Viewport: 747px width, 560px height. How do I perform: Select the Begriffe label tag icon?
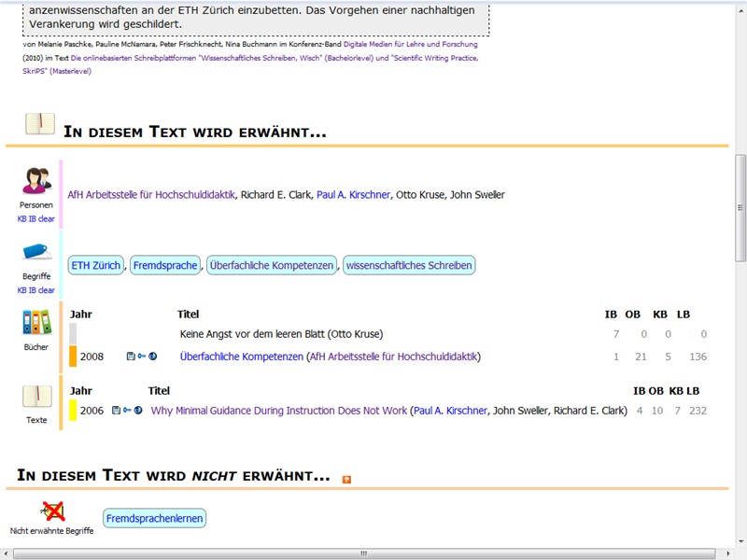[35, 252]
